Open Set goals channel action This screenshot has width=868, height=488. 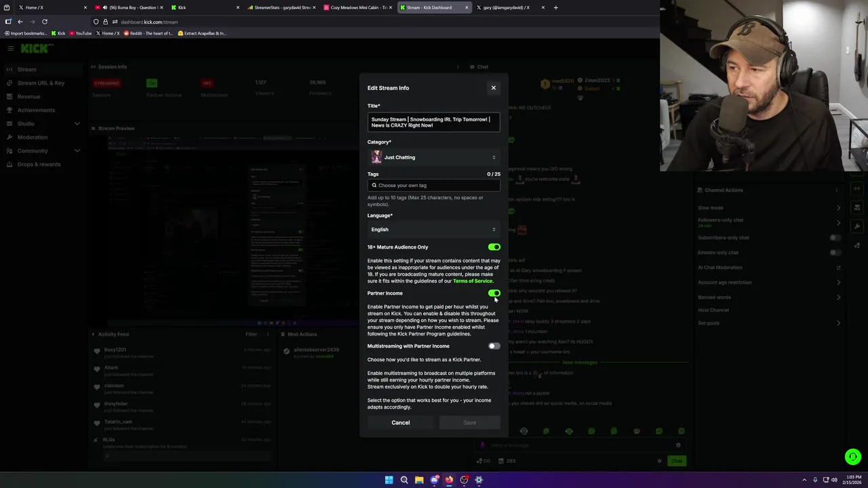pyautogui.click(x=769, y=323)
